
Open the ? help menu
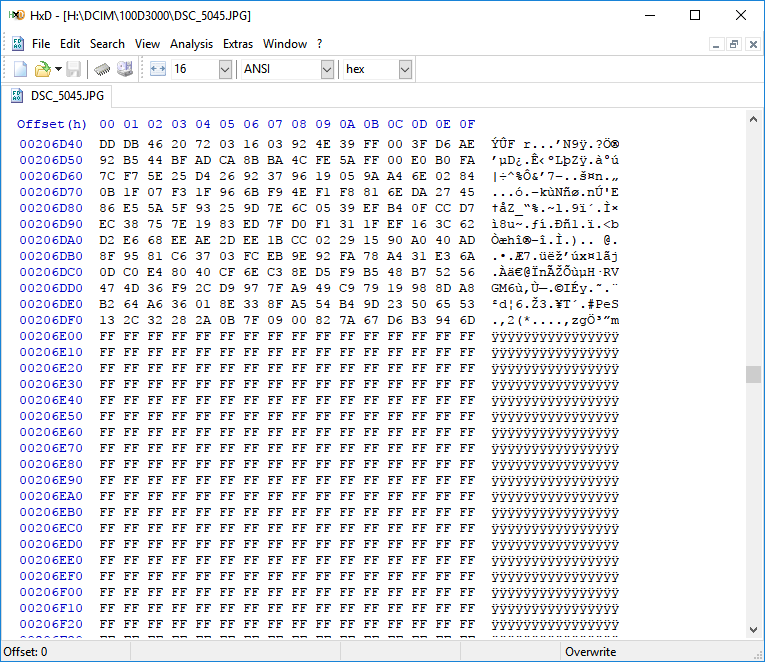[319, 44]
